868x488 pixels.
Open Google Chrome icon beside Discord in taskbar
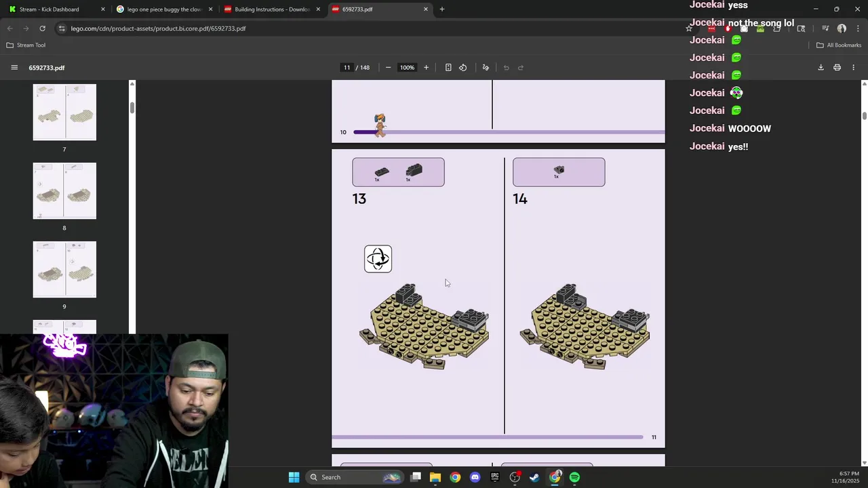tap(455, 477)
